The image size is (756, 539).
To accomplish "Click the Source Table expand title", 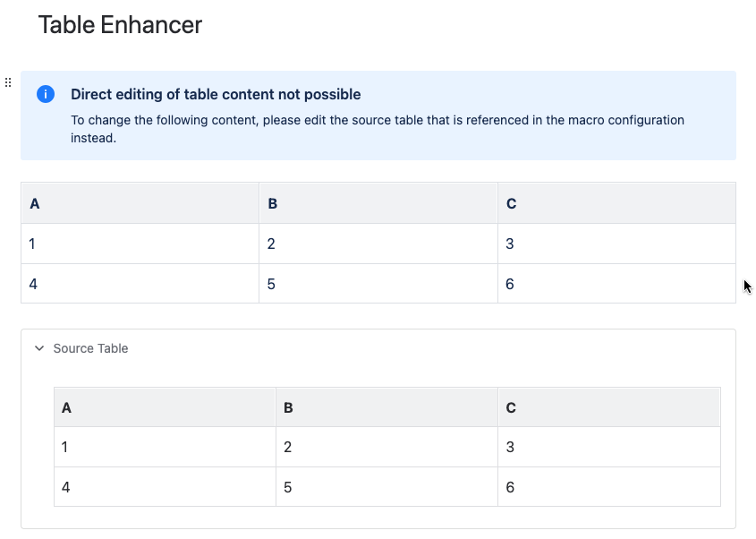I will (90, 348).
